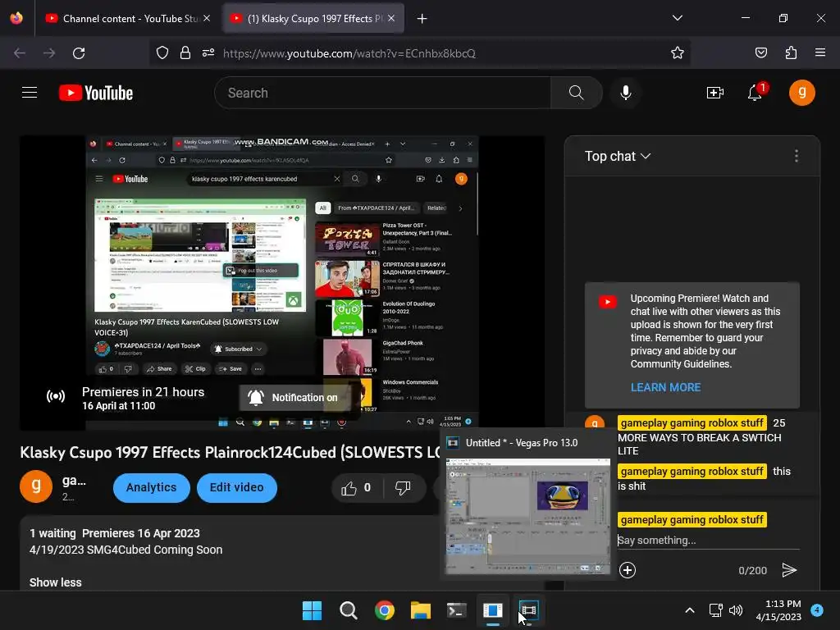
Task: Open the terminal app on taskbar
Action: coord(456,610)
